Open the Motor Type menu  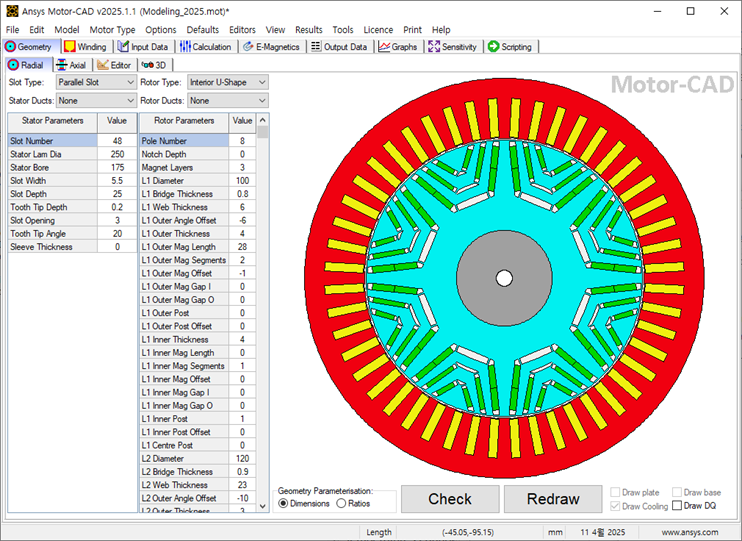[x=112, y=30]
